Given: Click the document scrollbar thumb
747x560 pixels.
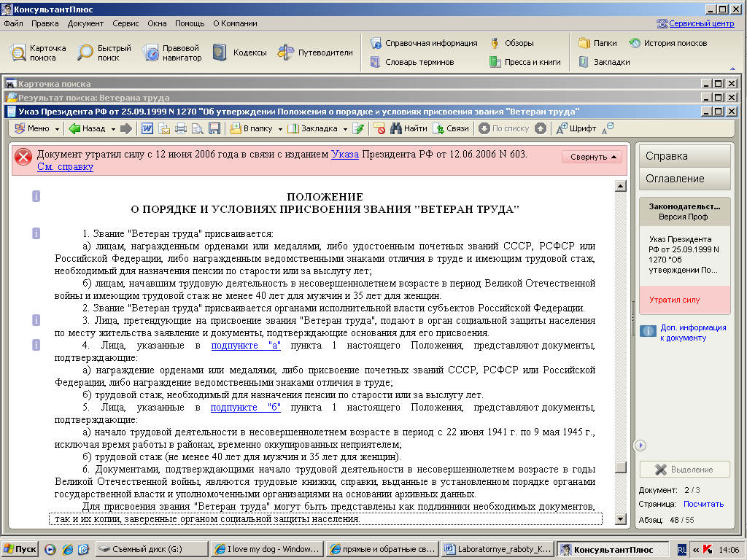Looking at the screenshot, I should pyautogui.click(x=621, y=467).
